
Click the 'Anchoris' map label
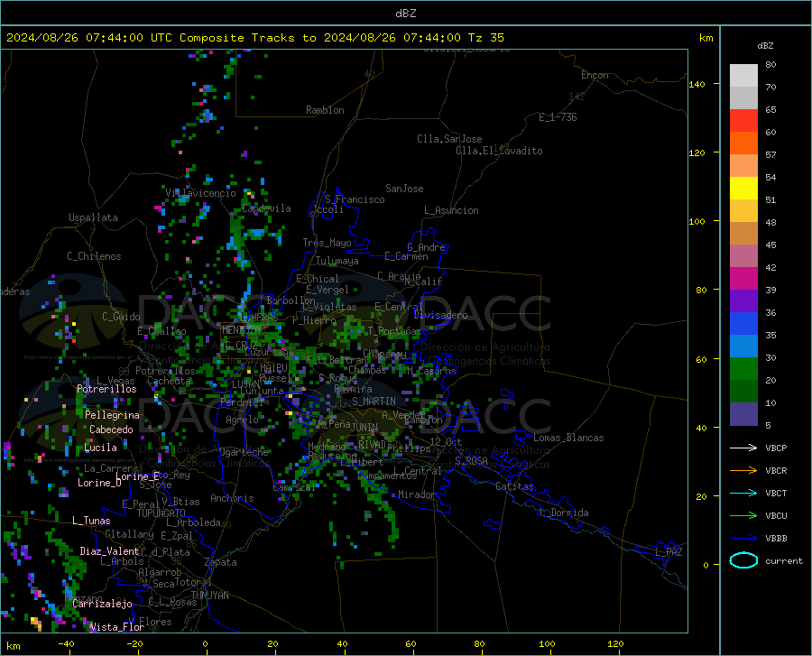pyautogui.click(x=232, y=499)
